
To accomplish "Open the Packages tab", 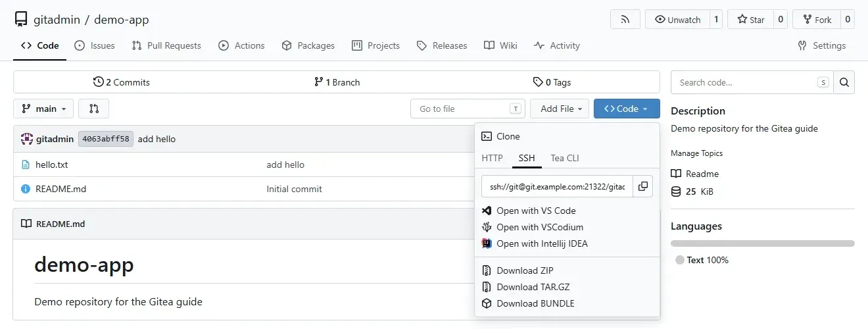I will click(308, 45).
